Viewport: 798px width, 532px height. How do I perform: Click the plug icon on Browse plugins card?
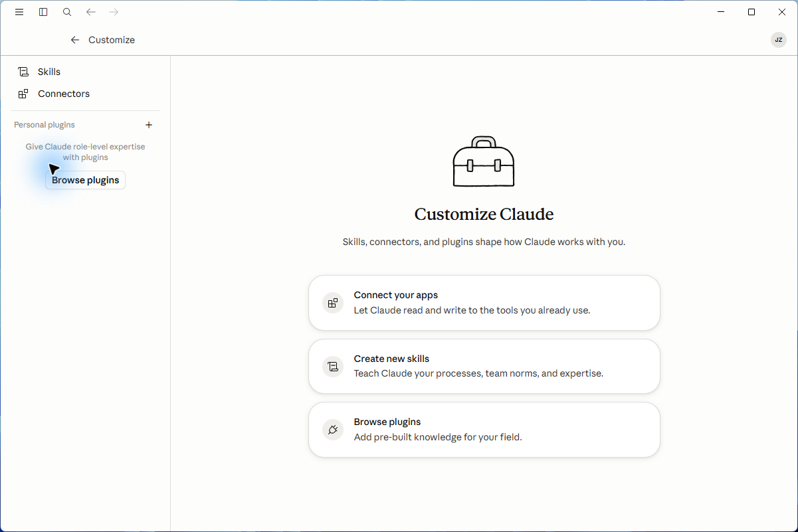(333, 430)
